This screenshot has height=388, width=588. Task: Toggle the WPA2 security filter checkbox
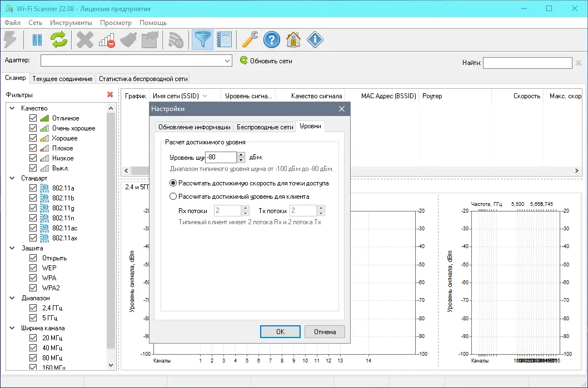pyautogui.click(x=33, y=288)
